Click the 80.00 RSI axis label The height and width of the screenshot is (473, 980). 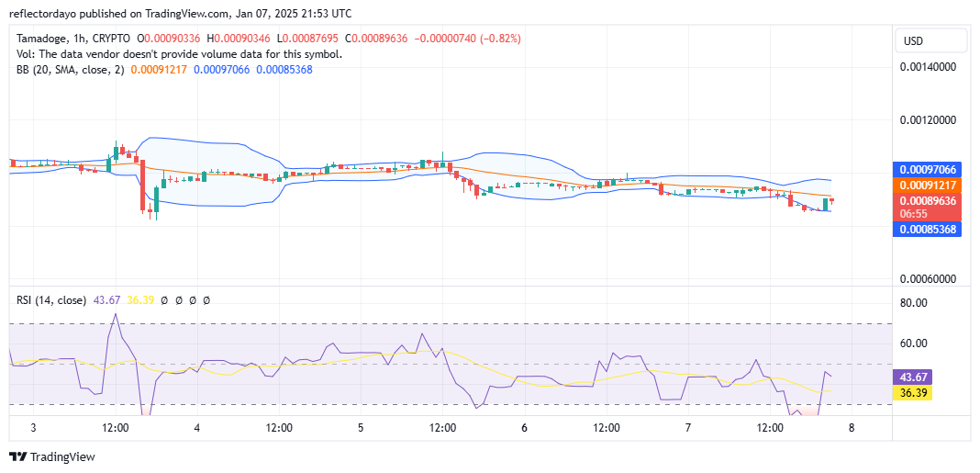[912, 303]
